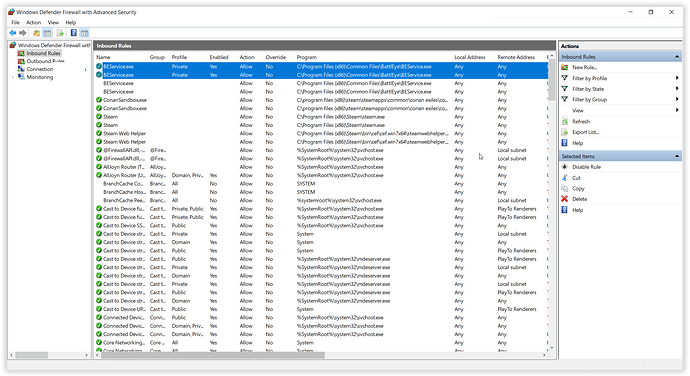Click the Forward arrow toolbar icon
This screenshot has height=376, width=690.
[x=23, y=33]
